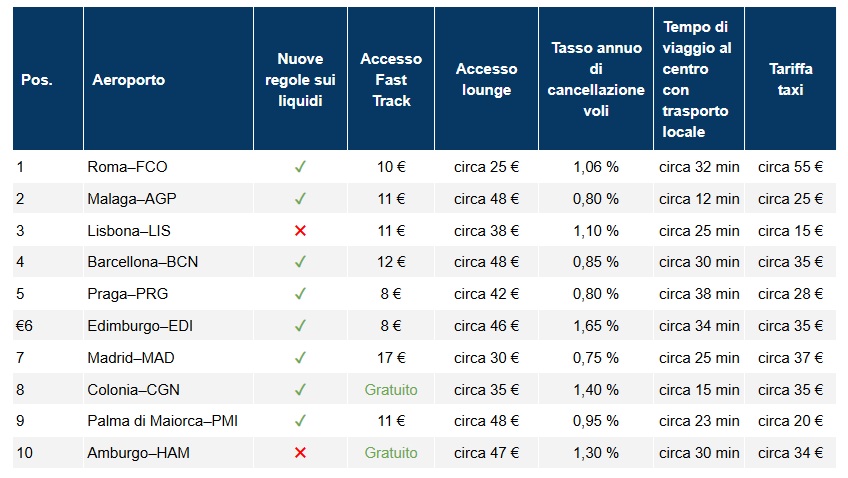Image resolution: width=848 pixels, height=478 pixels.
Task: Select the checkmark for Palma di Maiorca–PMI
Action: point(300,421)
